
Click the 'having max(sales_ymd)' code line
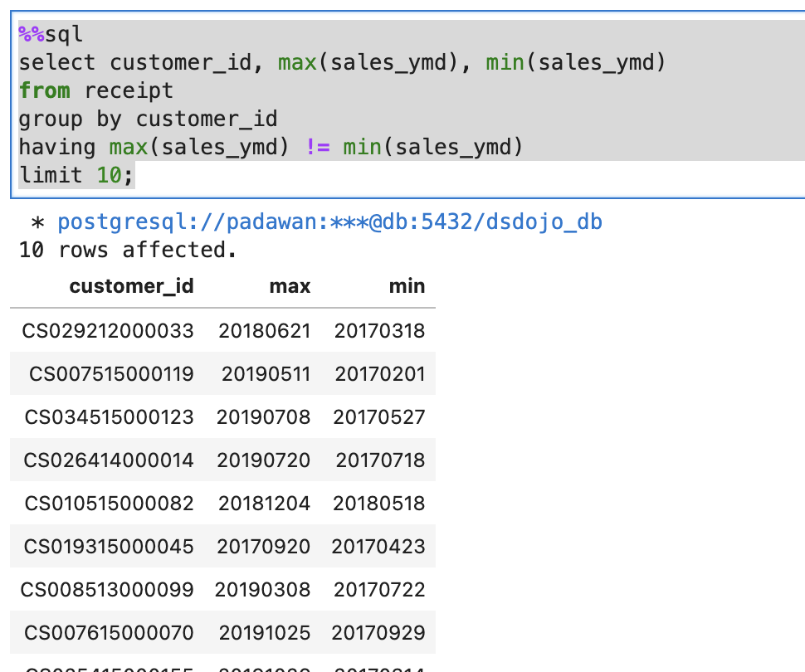coord(271,148)
